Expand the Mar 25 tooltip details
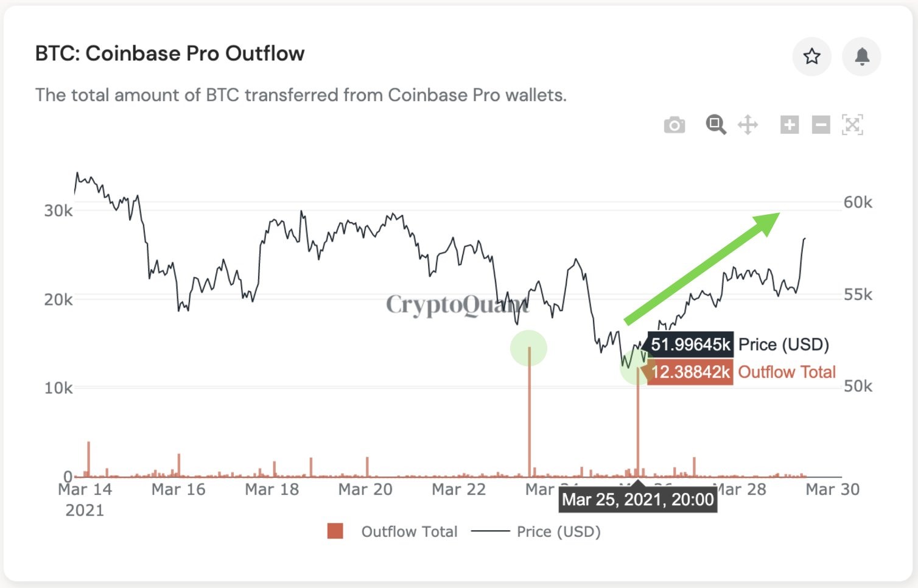Screen dimensions: 918x588 click(638, 500)
